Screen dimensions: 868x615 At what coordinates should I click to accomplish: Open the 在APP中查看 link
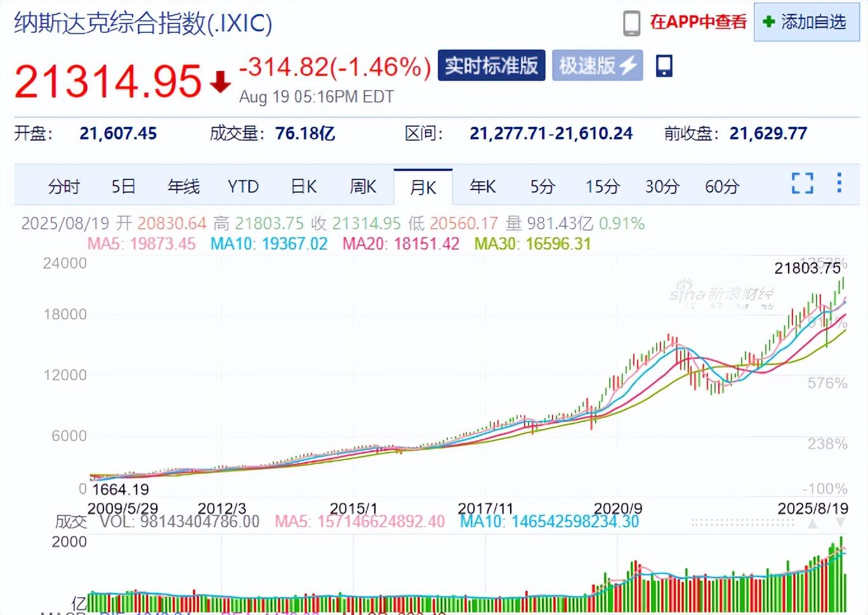698,22
